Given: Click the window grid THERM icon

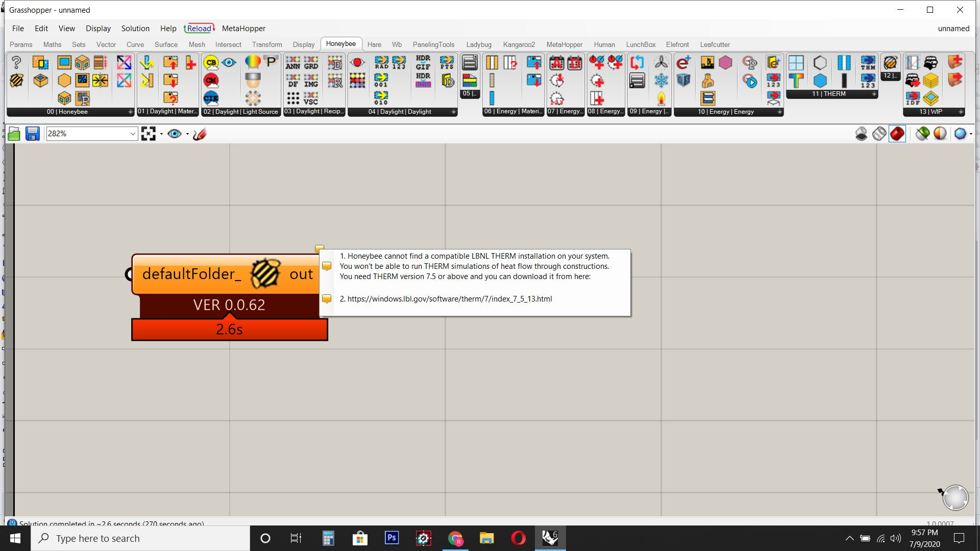Looking at the screenshot, I should 796,63.
